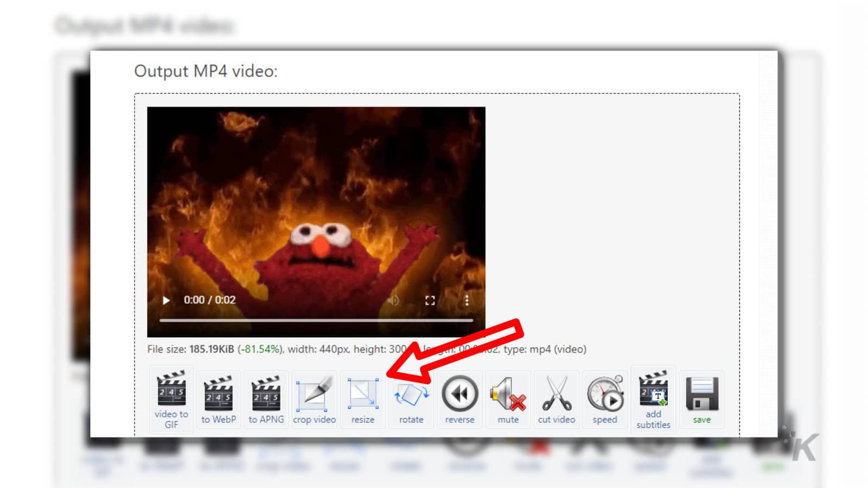
Task: Click the type: mp4 (video) text
Action: (x=545, y=349)
